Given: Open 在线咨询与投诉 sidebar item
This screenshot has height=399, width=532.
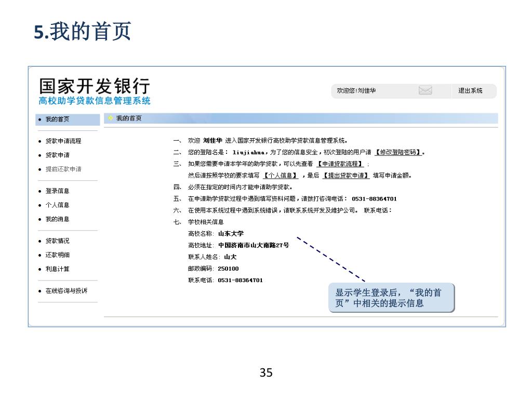Looking at the screenshot, I should click(x=66, y=291).
